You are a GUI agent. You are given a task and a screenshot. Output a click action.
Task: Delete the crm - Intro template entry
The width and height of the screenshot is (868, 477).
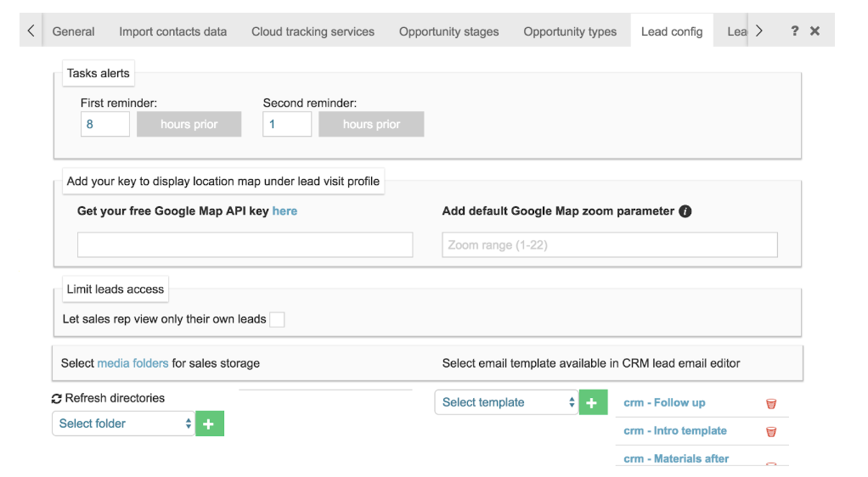pyautogui.click(x=771, y=431)
